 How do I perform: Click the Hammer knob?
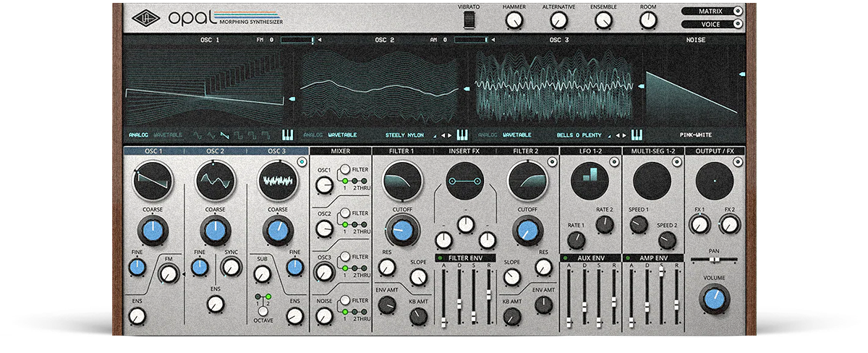[514, 21]
